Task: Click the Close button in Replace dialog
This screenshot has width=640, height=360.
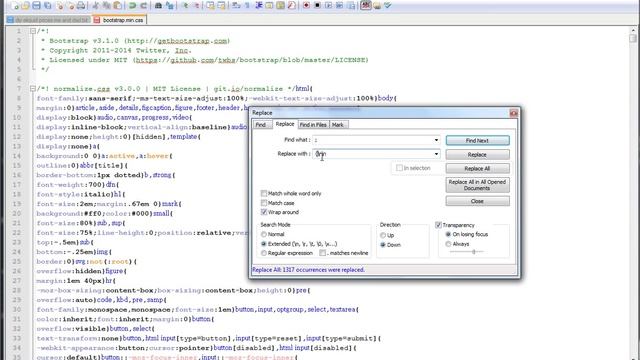Action: (477, 201)
